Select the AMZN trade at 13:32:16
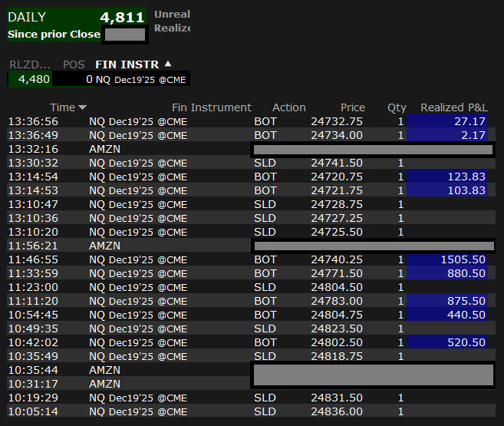Viewport: 504px width, 426px height. coord(251,149)
